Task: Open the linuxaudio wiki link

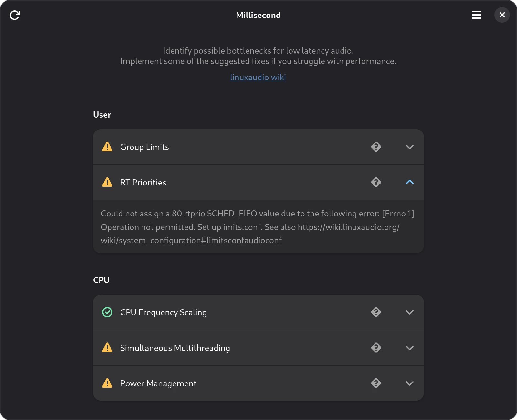Action: pyautogui.click(x=258, y=77)
